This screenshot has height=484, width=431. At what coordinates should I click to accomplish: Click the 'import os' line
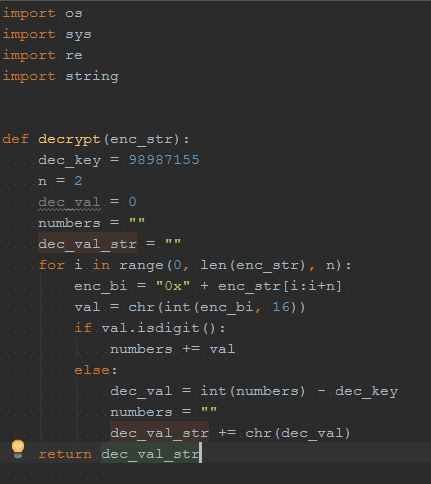[x=43, y=13]
